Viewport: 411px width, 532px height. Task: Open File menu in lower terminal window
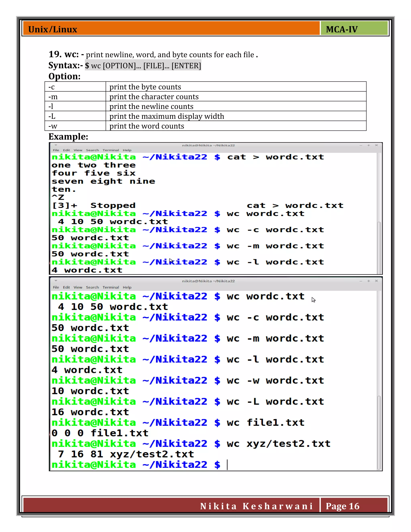tap(56, 287)
